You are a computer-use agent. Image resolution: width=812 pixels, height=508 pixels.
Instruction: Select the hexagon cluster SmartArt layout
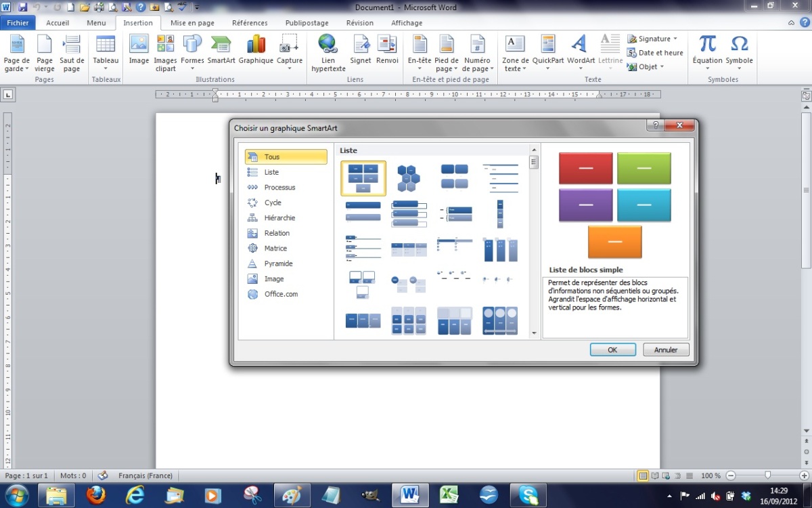(x=409, y=178)
